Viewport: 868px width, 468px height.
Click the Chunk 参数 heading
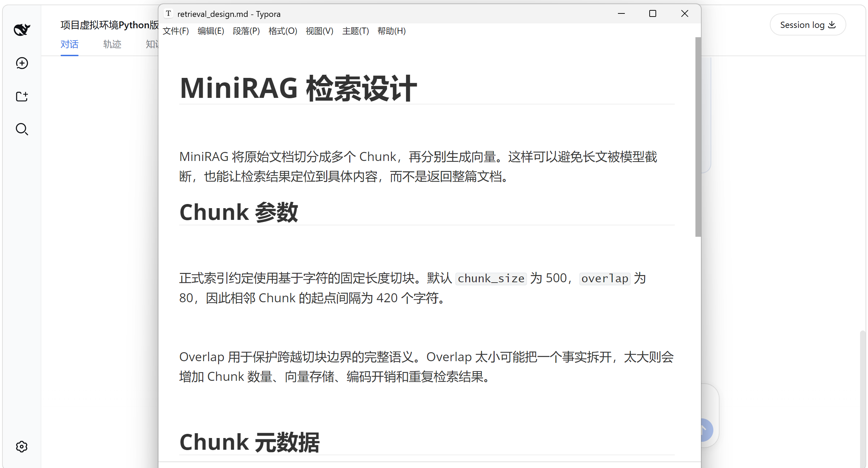coord(239,212)
